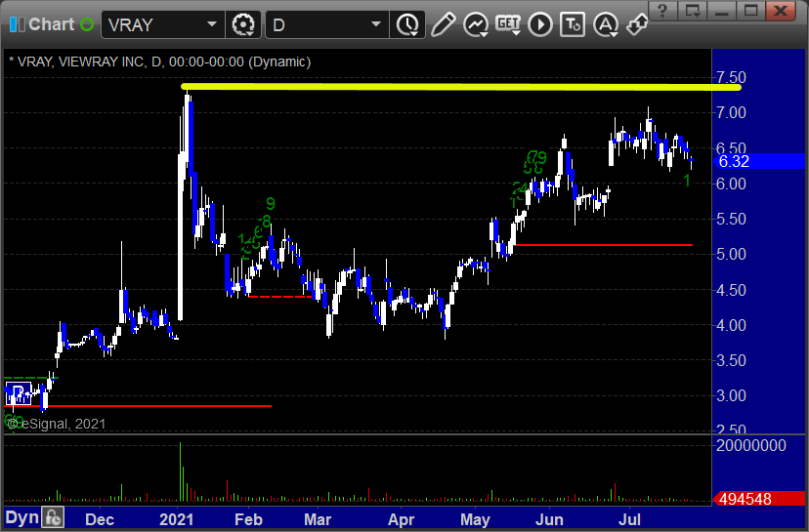Click the yellow horizontal resistance line
This screenshot has height=532, width=809.
[461, 87]
